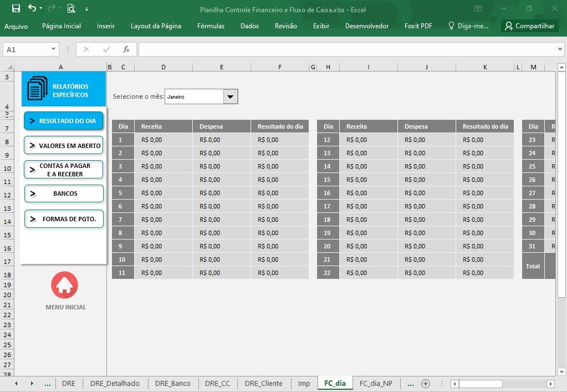Screen dimensions: 567x392
Task: Add a new sheet with plus icon
Action: coord(426,384)
